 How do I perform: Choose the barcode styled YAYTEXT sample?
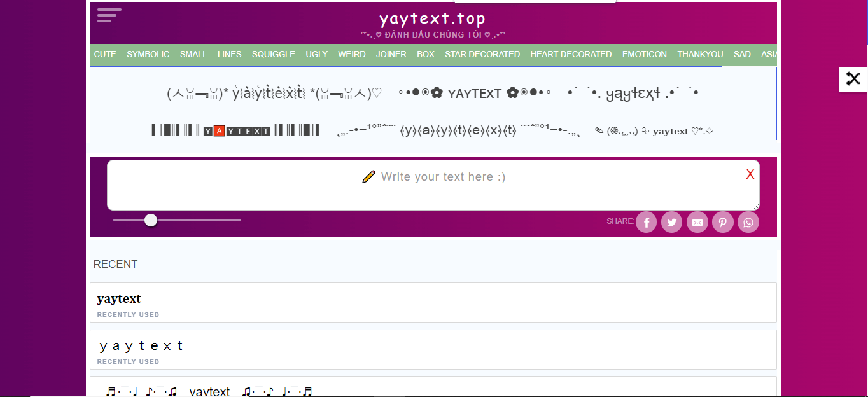[235, 131]
